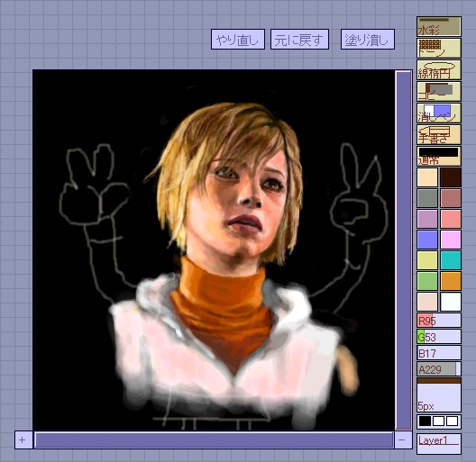Choose the 線楕円 ellipse line tool
This screenshot has width=476, height=462.
click(439, 69)
